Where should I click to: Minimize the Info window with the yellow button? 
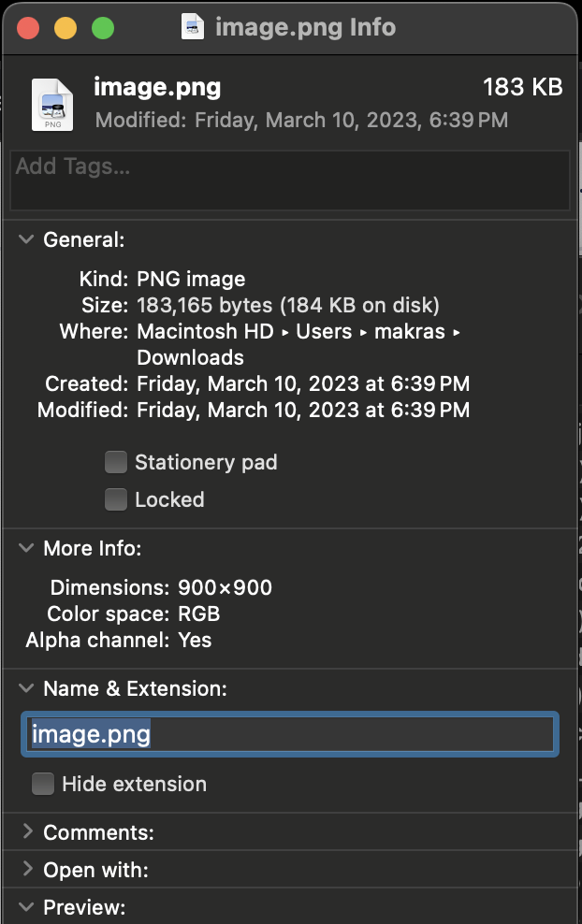point(65,28)
